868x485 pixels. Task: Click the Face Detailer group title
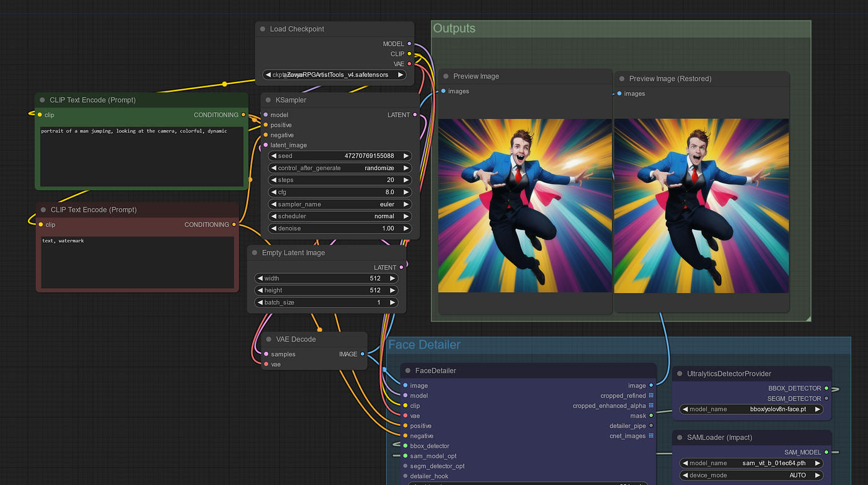click(425, 345)
